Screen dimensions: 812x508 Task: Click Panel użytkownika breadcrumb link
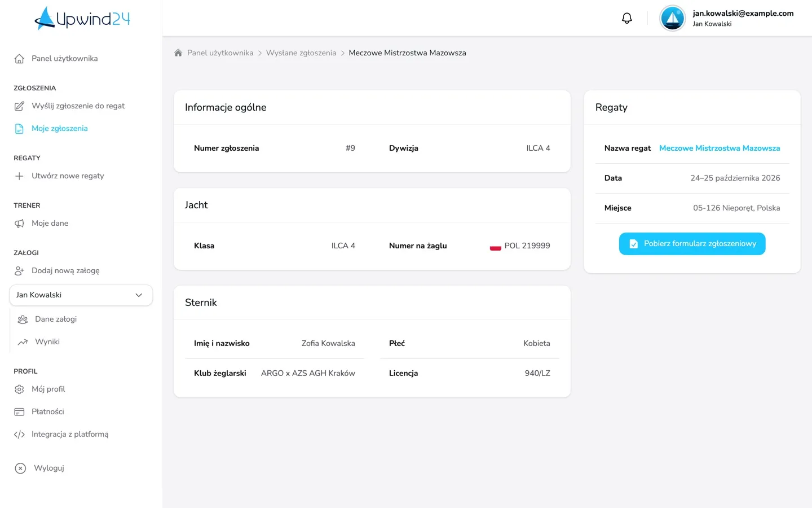pos(220,53)
